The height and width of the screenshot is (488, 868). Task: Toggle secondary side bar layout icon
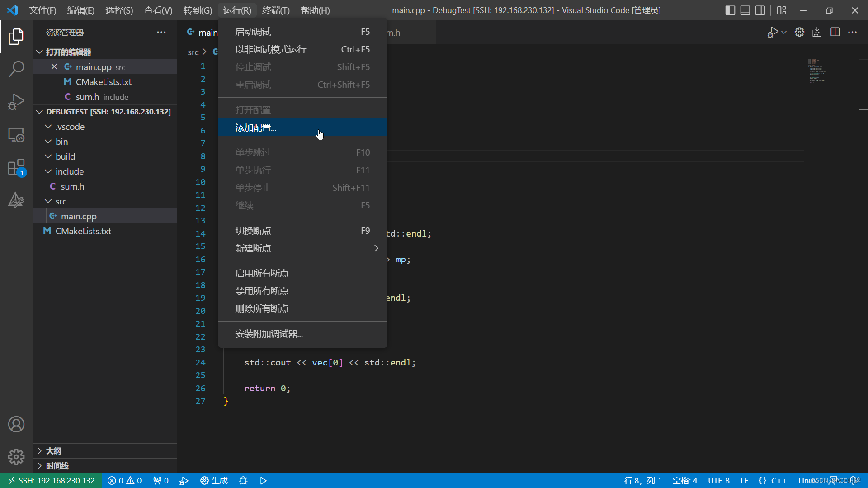(x=760, y=10)
